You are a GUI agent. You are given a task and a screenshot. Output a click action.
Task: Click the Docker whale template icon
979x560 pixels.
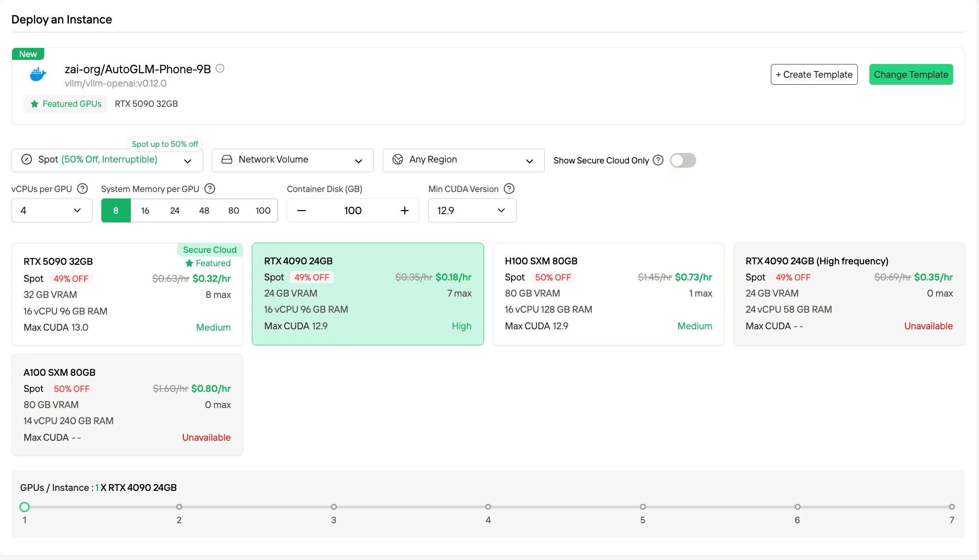click(38, 74)
